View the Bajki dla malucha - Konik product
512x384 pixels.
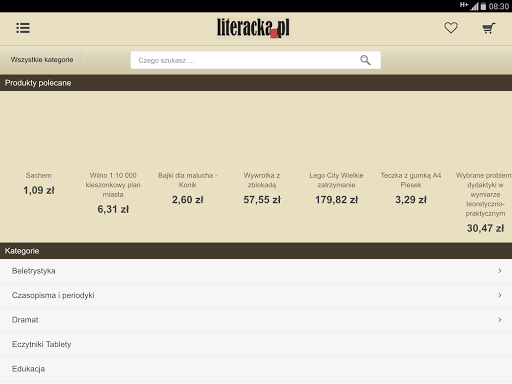click(187, 188)
